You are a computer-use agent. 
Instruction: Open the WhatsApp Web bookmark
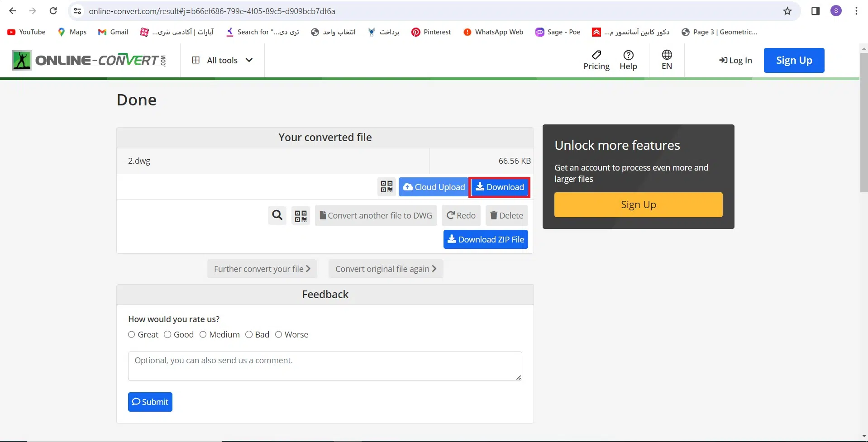coord(493,32)
